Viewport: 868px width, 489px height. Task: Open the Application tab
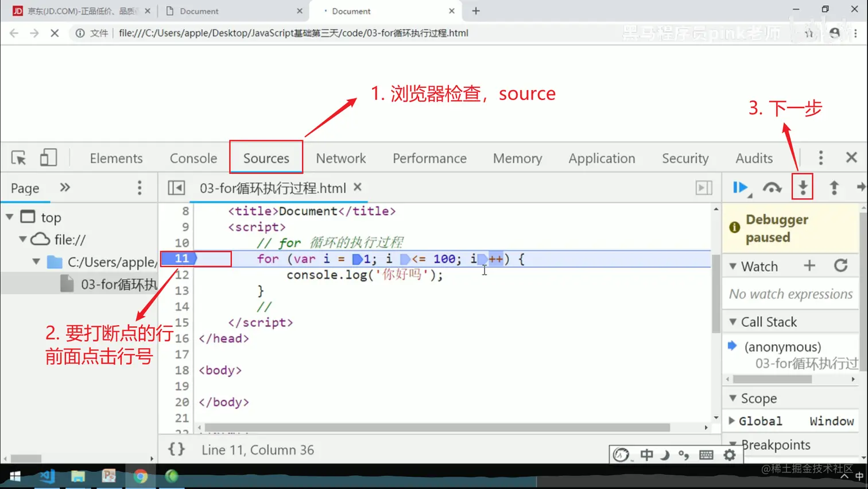click(x=602, y=158)
